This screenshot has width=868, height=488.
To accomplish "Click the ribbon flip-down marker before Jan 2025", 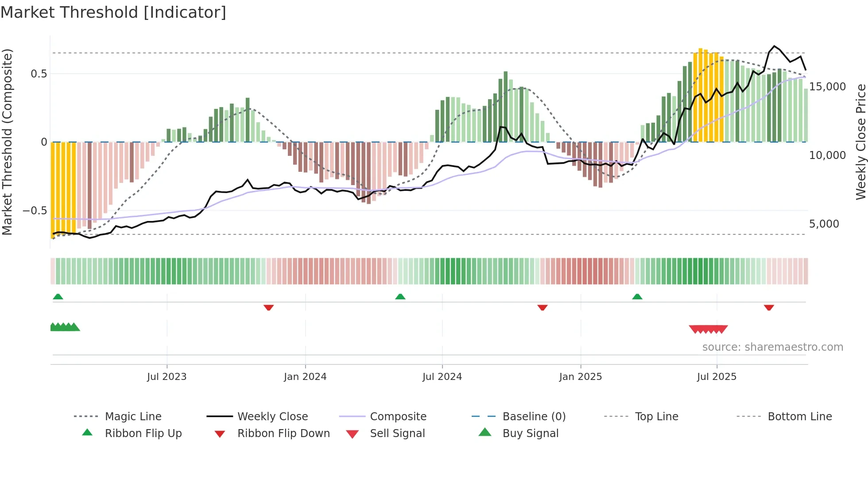I will click(x=542, y=307).
